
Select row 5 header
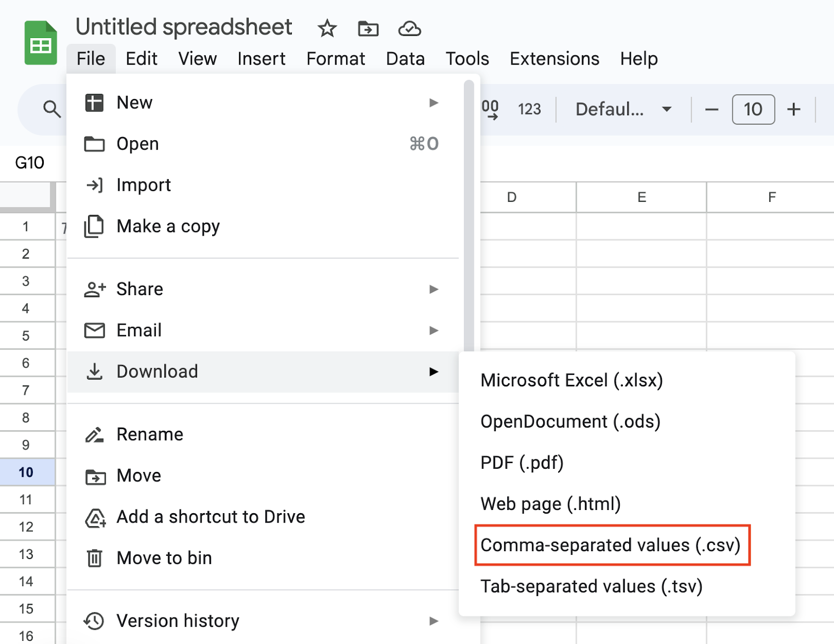point(26,335)
